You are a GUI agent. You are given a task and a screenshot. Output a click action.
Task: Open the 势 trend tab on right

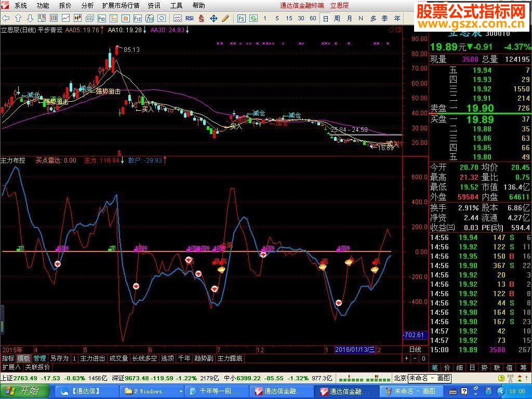[484, 367]
